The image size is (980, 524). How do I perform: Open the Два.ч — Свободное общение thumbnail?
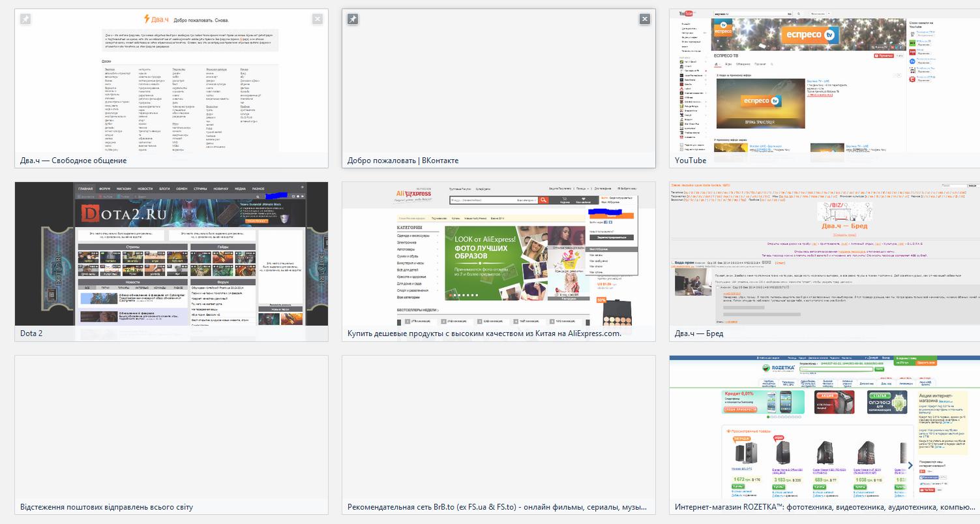[x=171, y=81]
